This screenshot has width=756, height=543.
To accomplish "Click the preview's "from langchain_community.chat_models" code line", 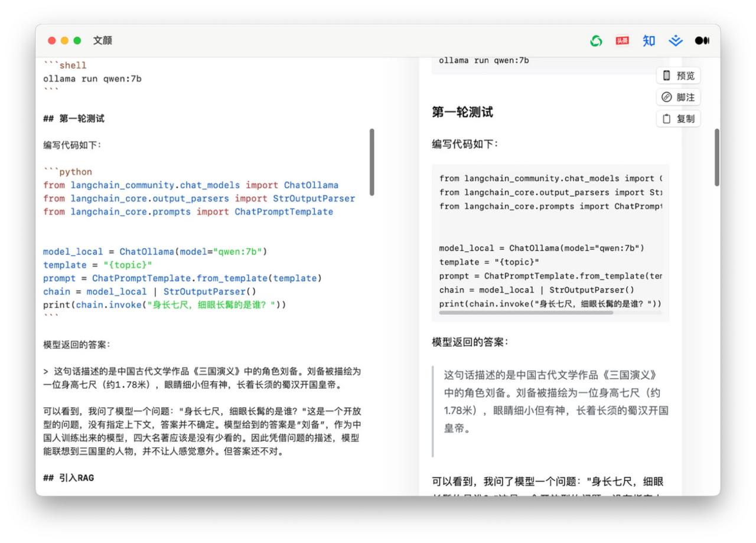I will coord(551,178).
